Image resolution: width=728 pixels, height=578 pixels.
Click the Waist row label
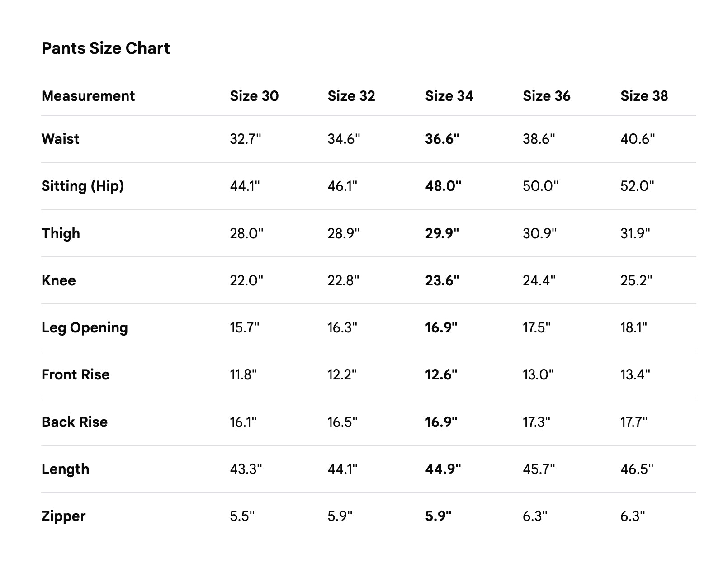(x=60, y=139)
